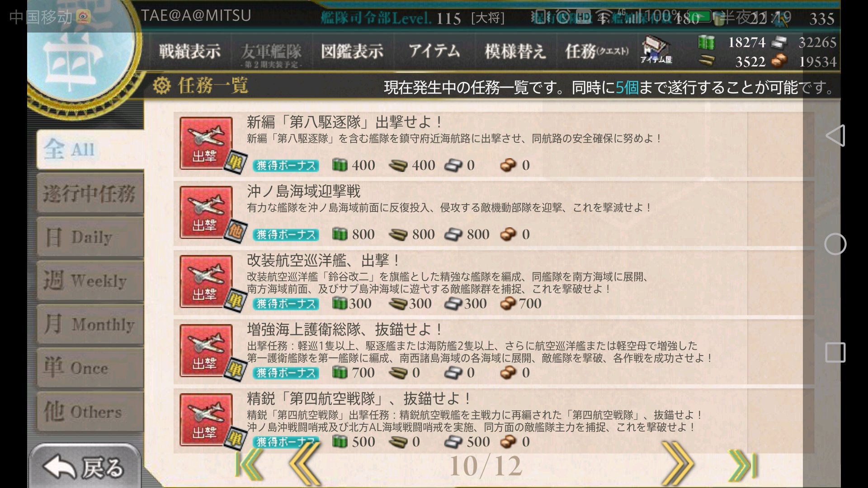Open the アイテム屋 shop icon
This screenshot has height=488, width=868.
point(656,50)
